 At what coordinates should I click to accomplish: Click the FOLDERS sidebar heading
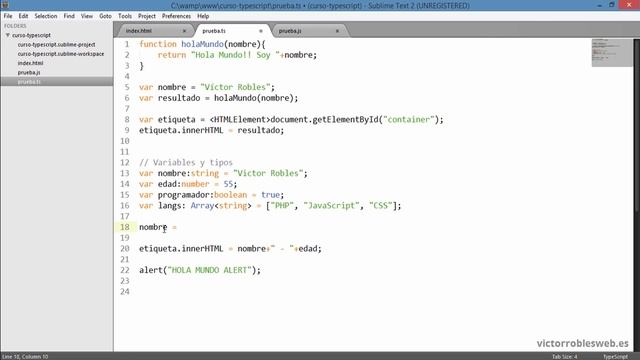[x=15, y=26]
